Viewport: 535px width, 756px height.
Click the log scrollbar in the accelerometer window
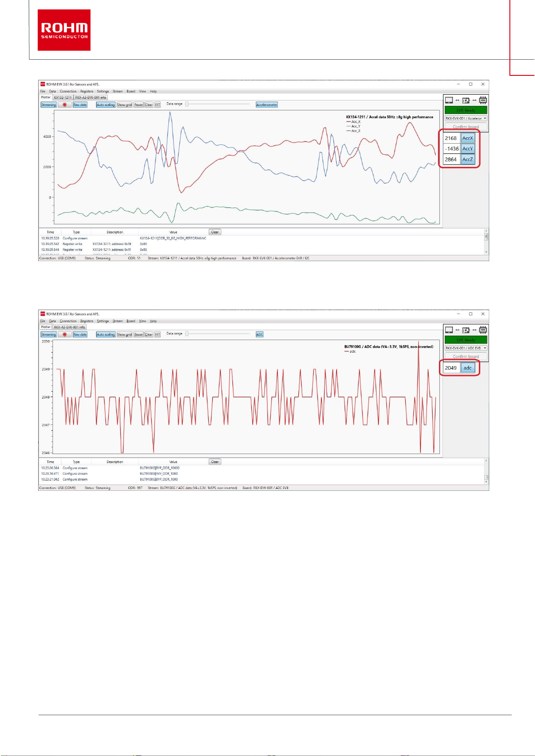486,241
